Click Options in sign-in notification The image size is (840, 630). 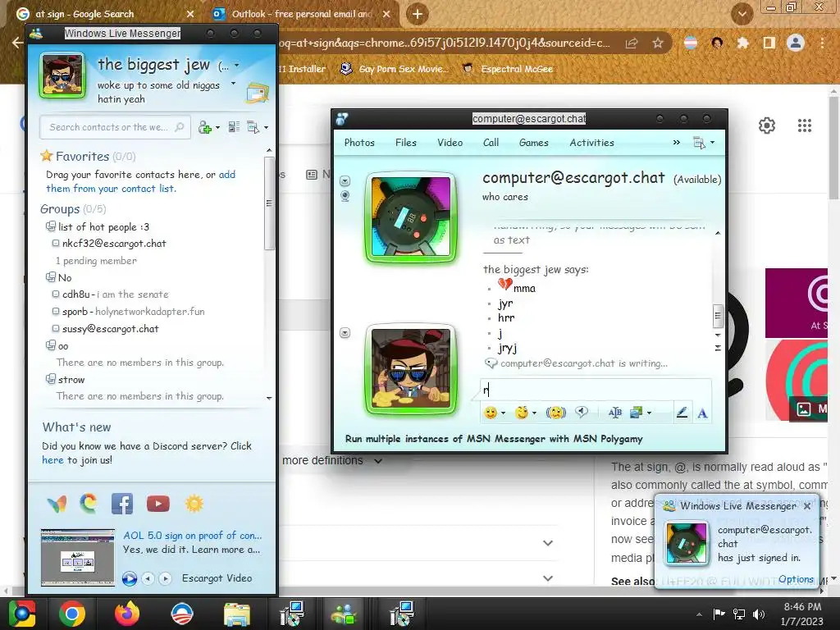[x=796, y=579]
